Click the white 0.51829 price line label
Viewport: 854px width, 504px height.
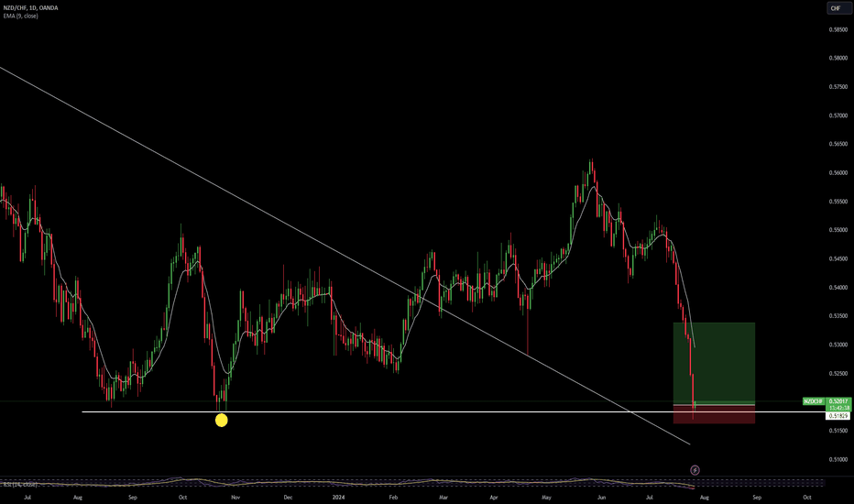[838, 416]
